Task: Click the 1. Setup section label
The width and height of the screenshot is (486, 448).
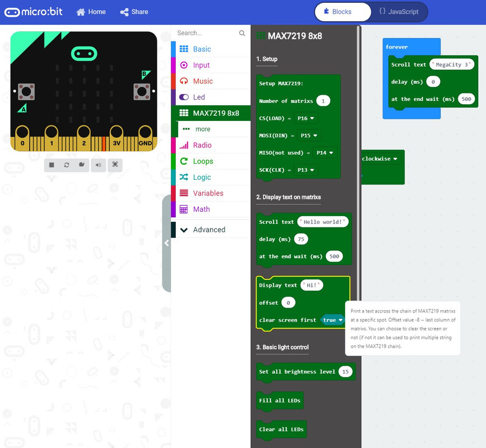Action: [267, 59]
